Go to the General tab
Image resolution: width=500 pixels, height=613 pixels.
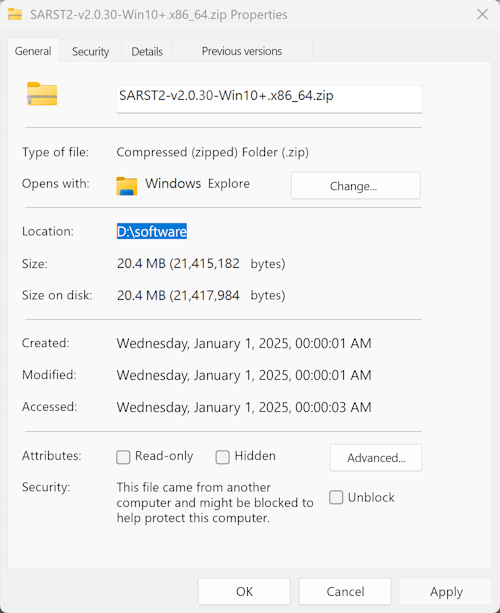click(x=33, y=51)
